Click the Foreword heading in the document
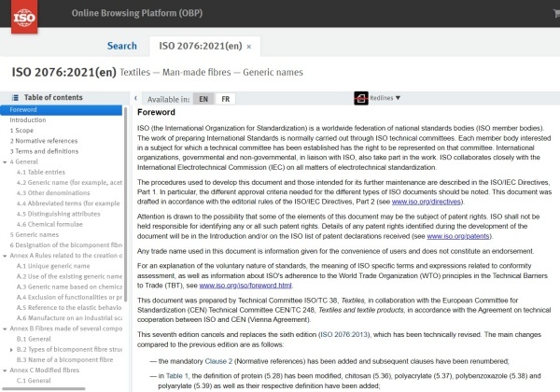560x392 pixels. pyautogui.click(x=156, y=112)
